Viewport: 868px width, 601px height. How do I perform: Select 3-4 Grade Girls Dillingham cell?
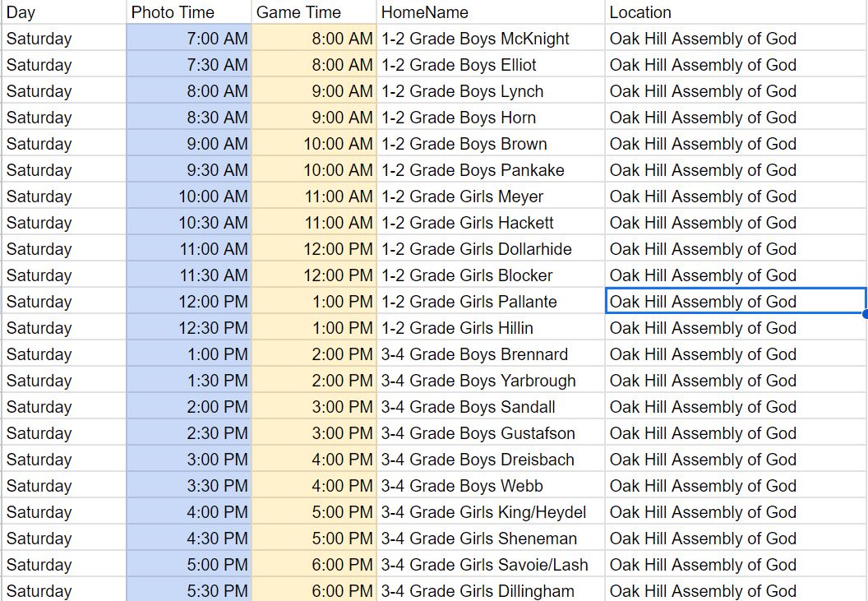click(491, 590)
